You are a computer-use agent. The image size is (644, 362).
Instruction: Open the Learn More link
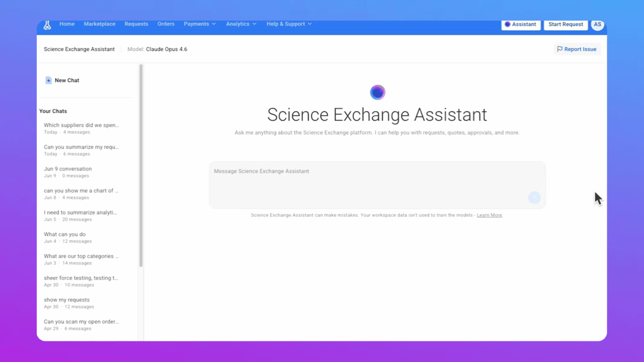(x=490, y=215)
